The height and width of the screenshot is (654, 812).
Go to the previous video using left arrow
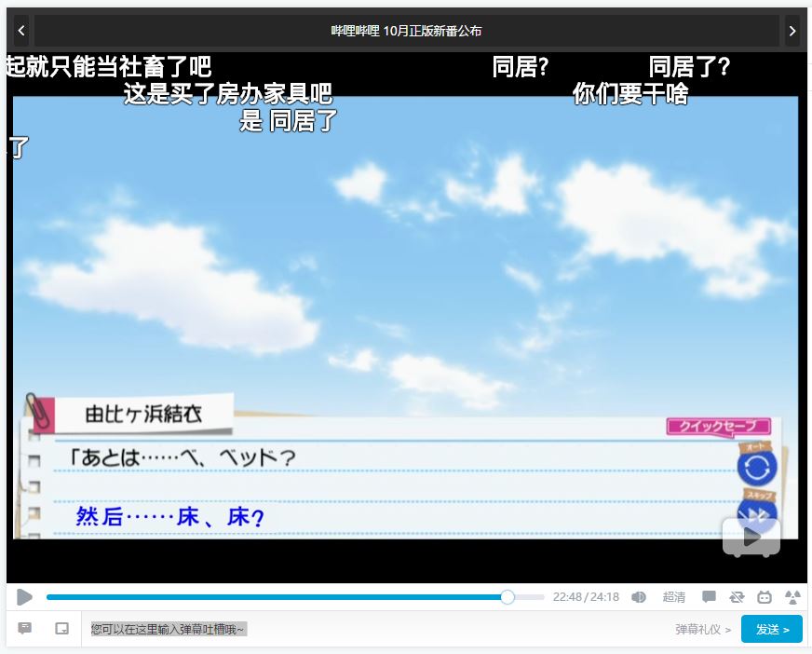(x=21, y=31)
